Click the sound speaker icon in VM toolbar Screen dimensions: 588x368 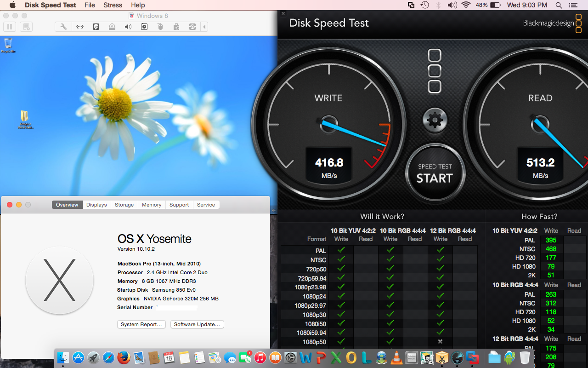pyautogui.click(x=128, y=27)
